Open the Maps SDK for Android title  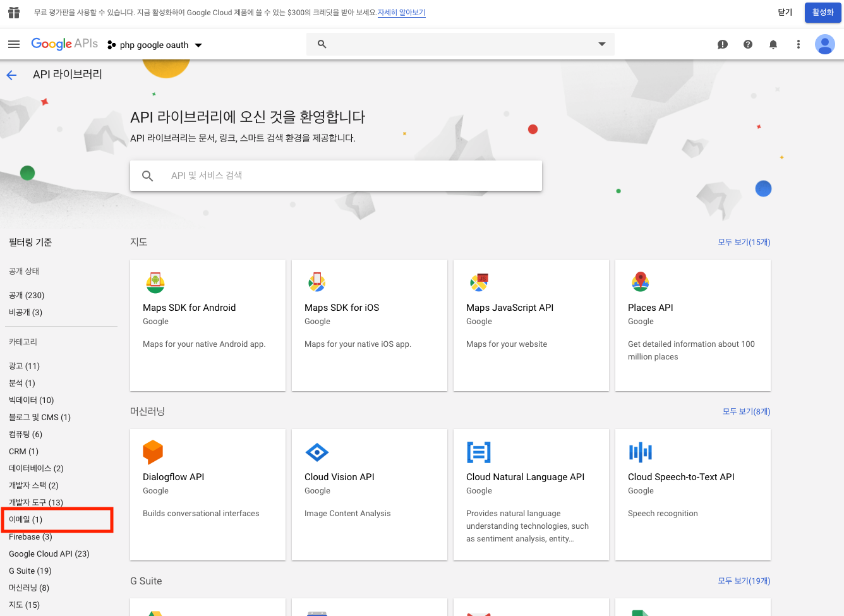189,308
